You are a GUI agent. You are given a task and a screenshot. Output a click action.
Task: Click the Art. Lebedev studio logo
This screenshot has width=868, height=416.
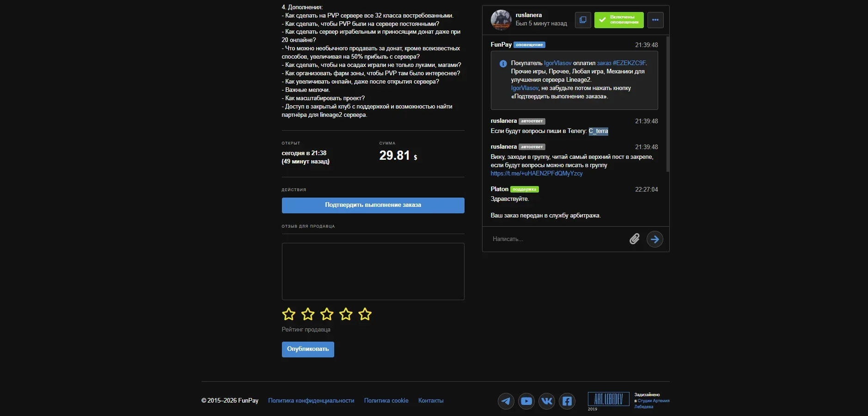[608, 399]
